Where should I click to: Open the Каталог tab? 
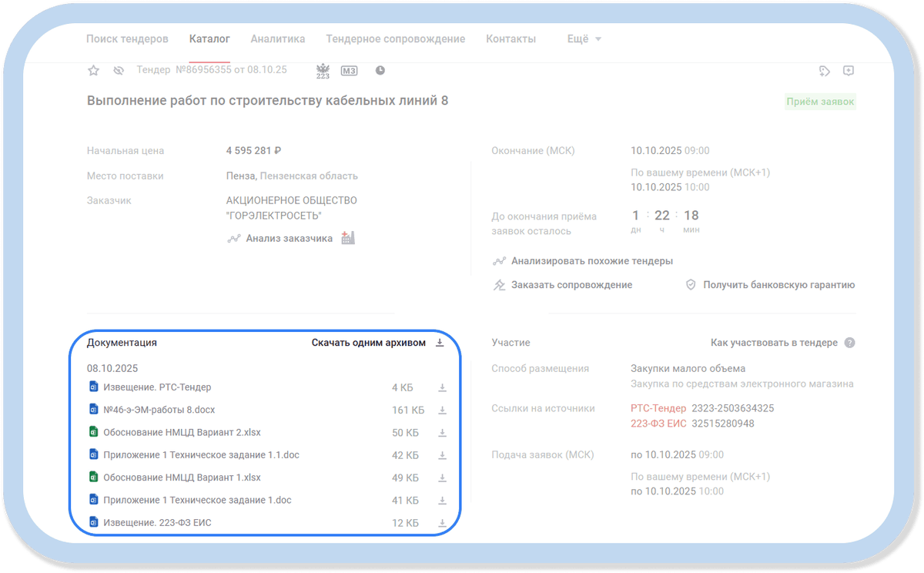[209, 39]
